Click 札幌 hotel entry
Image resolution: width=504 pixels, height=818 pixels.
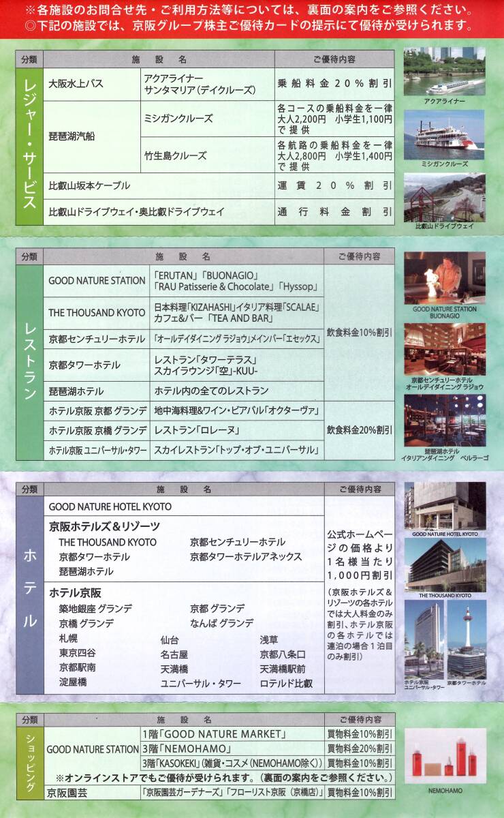click(69, 639)
